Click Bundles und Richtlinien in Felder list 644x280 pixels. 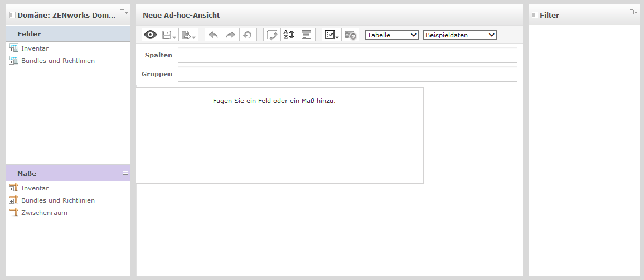[x=58, y=61]
